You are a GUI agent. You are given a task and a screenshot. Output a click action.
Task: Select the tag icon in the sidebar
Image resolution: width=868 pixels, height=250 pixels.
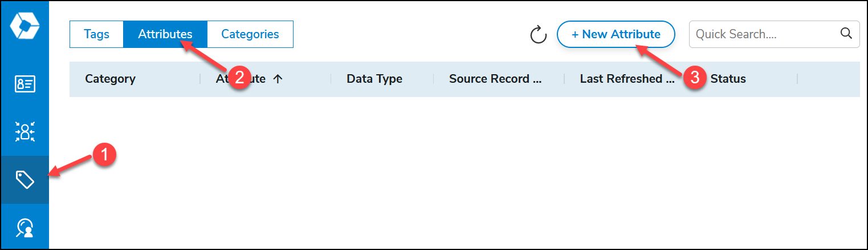click(x=25, y=180)
